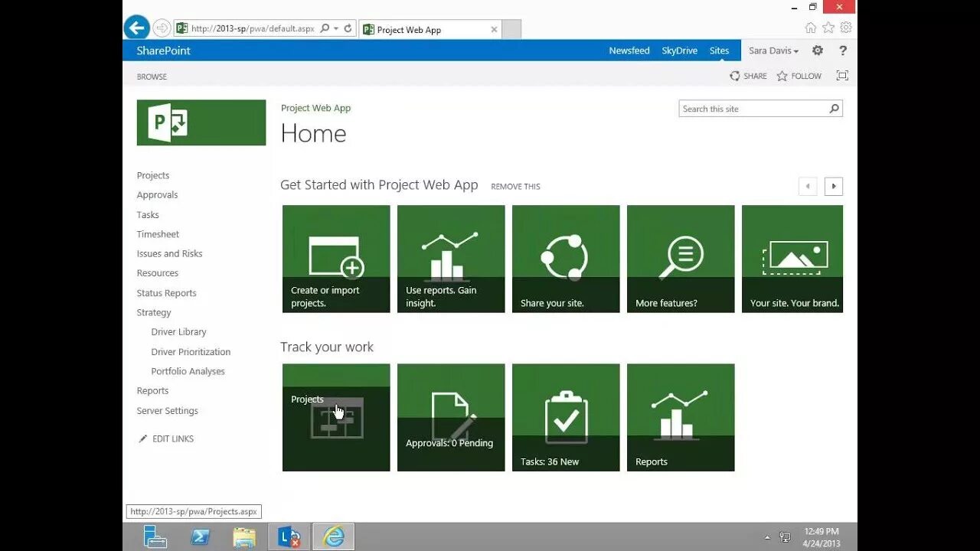This screenshot has width=980, height=551.
Task: Open Approvals in the left navigation
Action: click(157, 195)
